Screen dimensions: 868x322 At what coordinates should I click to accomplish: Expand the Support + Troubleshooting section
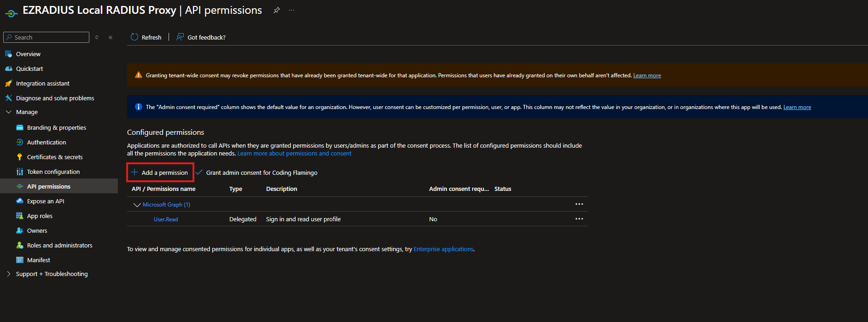pyautogui.click(x=9, y=274)
